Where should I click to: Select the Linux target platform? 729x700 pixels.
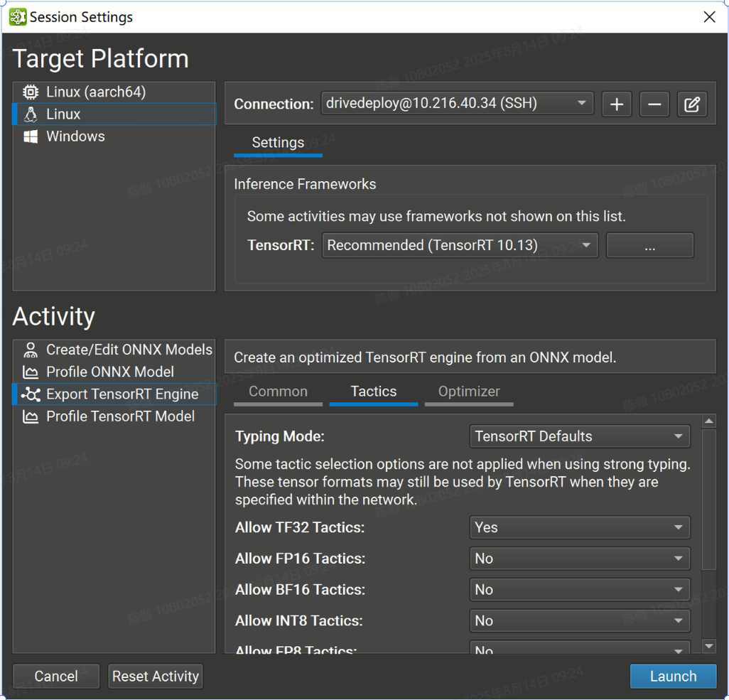[114, 114]
